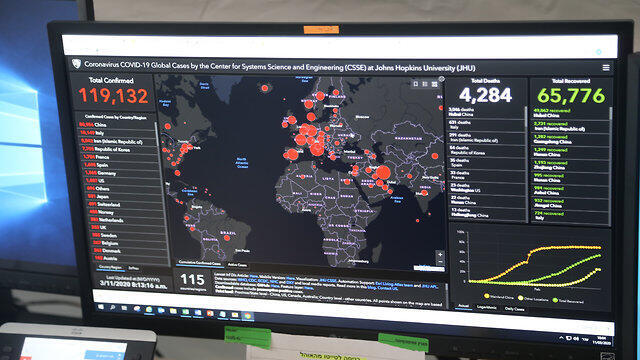The image size is (640, 360).
Task: Select Germany in confirmed cases list
Action: point(121,173)
